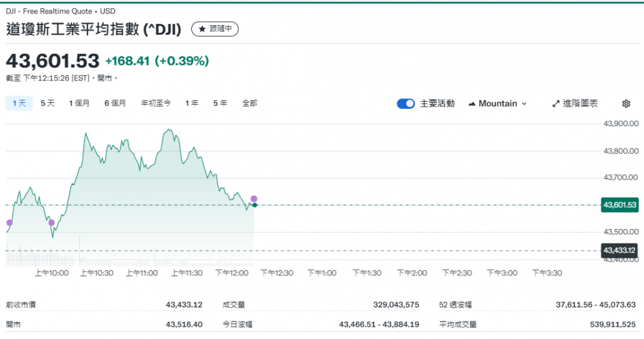
Task: Toggle the 主要活動 switch
Action: (x=406, y=104)
